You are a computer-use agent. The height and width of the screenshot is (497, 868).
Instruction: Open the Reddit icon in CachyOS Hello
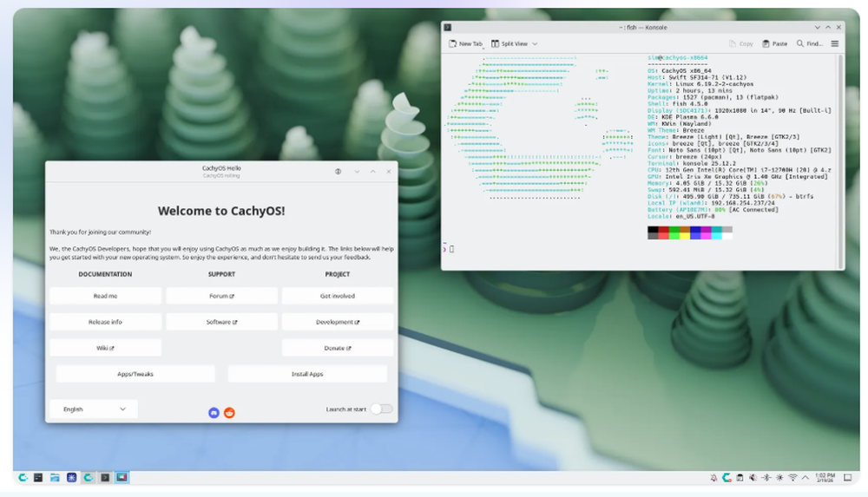pyautogui.click(x=229, y=413)
